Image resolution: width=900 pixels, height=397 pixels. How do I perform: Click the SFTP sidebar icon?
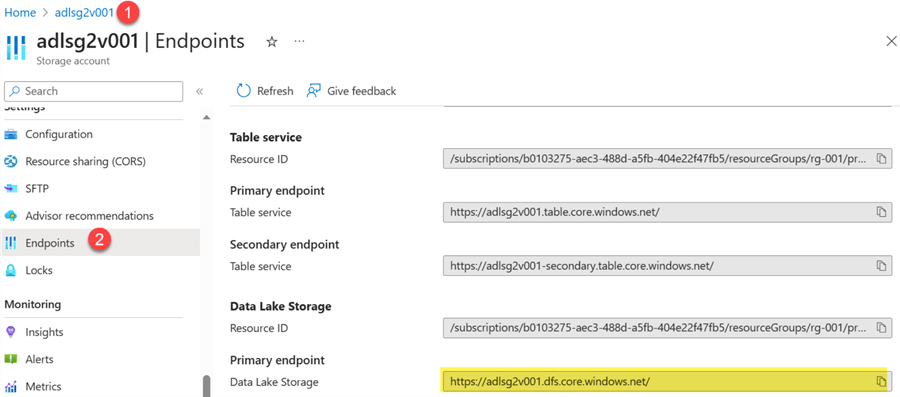coord(11,189)
